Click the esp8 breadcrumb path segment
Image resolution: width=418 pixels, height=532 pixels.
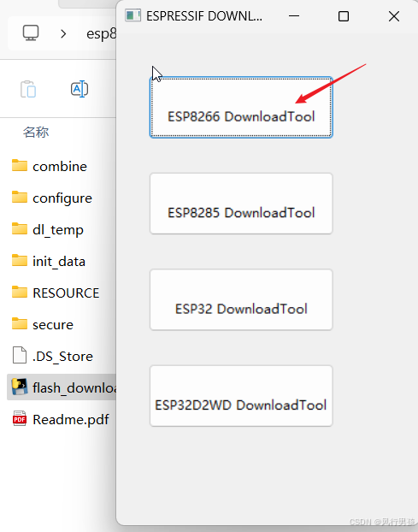tap(102, 33)
